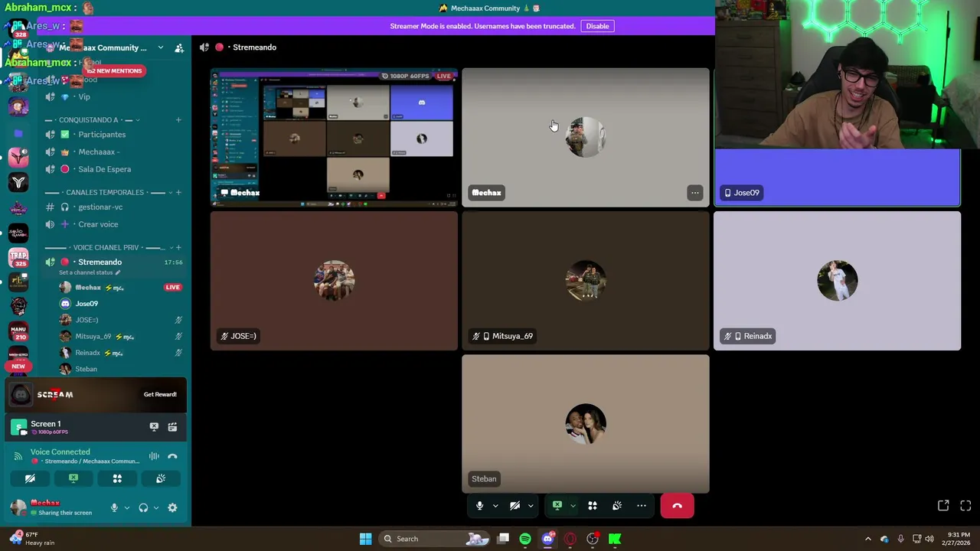Select Jose09 in the voice participant list

click(121, 304)
